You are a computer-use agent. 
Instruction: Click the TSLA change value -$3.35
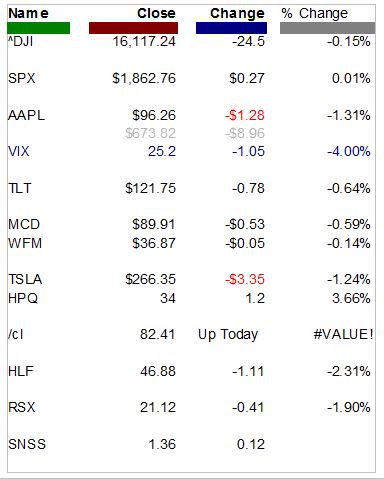(x=245, y=279)
